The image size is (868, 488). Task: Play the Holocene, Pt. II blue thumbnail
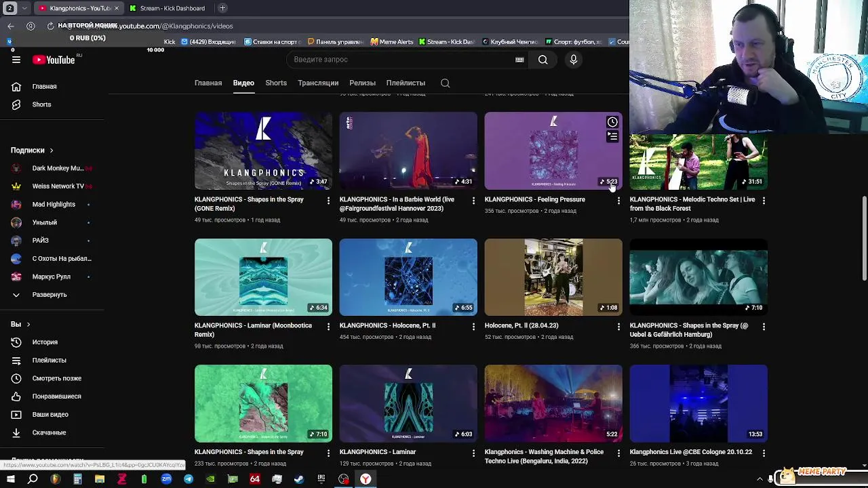pos(408,277)
